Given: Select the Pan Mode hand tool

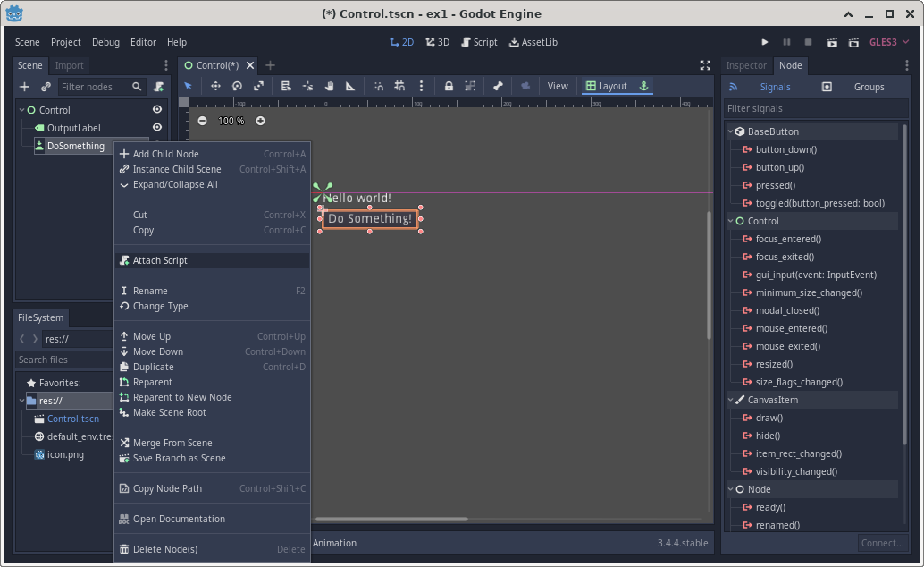Looking at the screenshot, I should (x=329, y=86).
